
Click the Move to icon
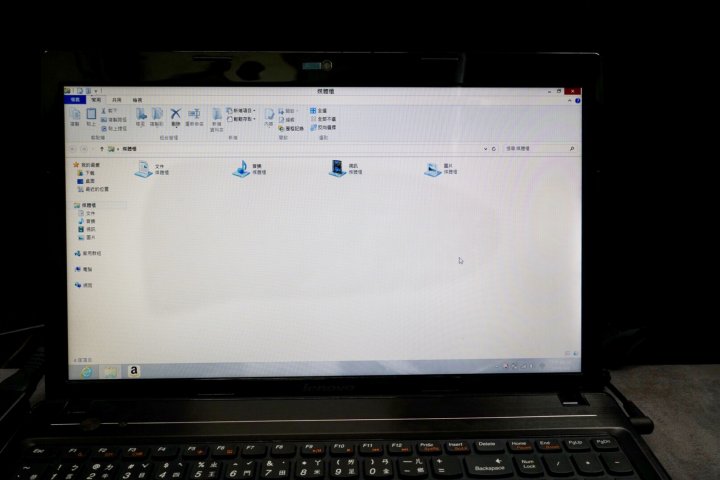(x=141, y=117)
